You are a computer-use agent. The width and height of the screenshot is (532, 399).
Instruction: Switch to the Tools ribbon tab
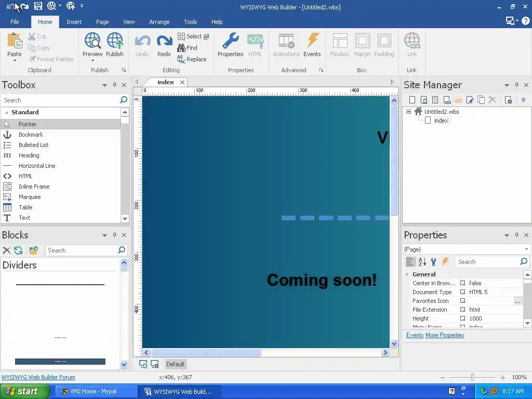[x=190, y=22]
